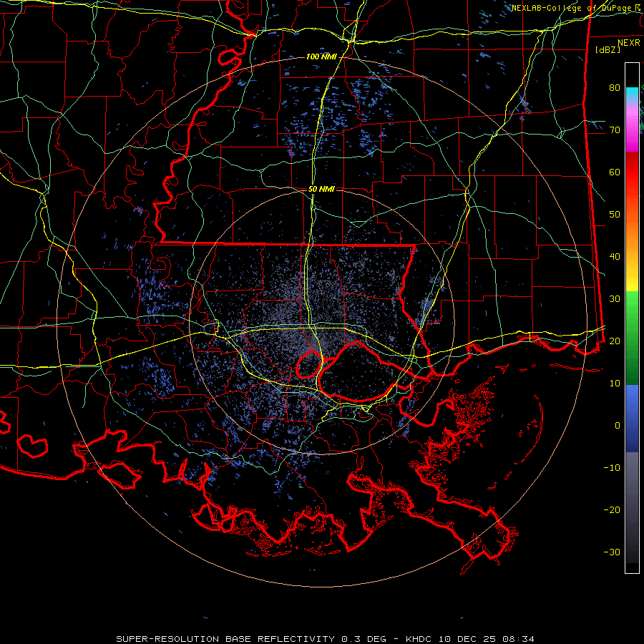Screen dimensions: 644x644
Task: Click the 50 NMI range ring label
Action: (321, 190)
